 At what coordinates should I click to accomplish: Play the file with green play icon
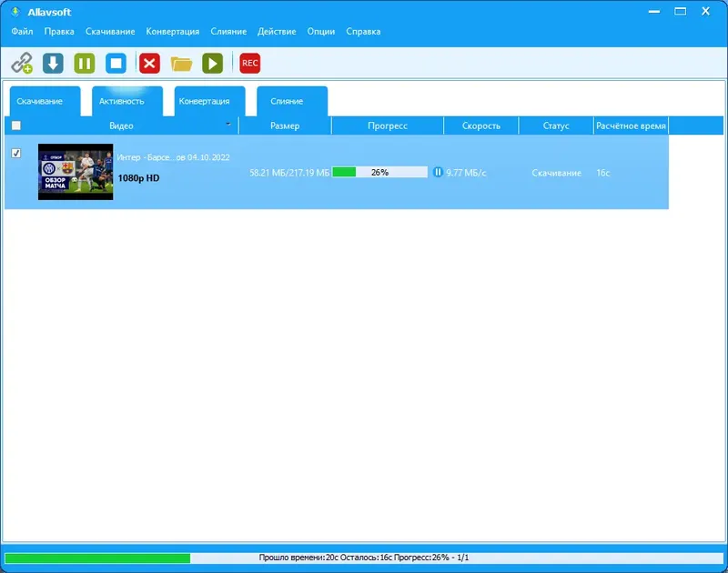[213, 63]
